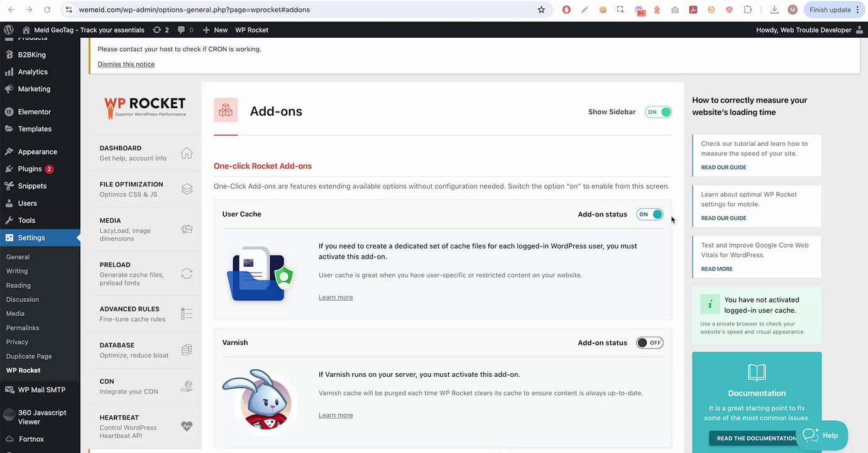
Task: Click Read More for Core Web Vitals
Action: (x=717, y=269)
